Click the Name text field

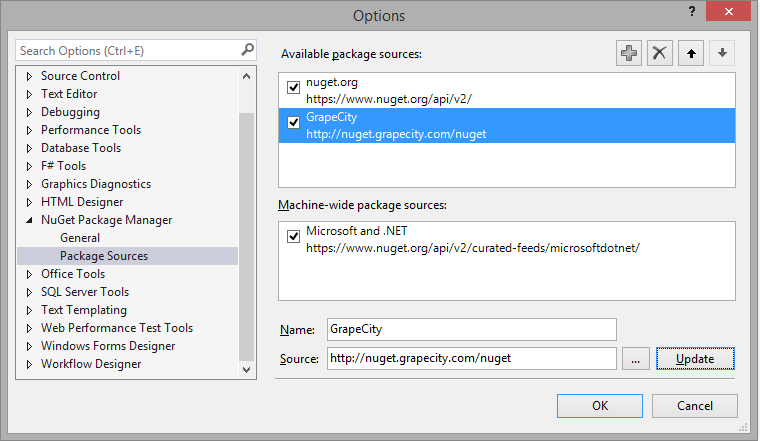tap(471, 329)
